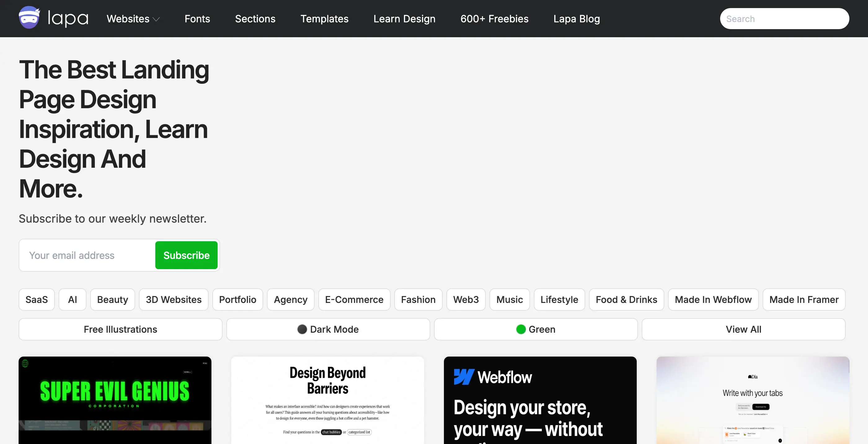868x444 pixels.
Task: Filter by the SaaS category tag
Action: 36,300
